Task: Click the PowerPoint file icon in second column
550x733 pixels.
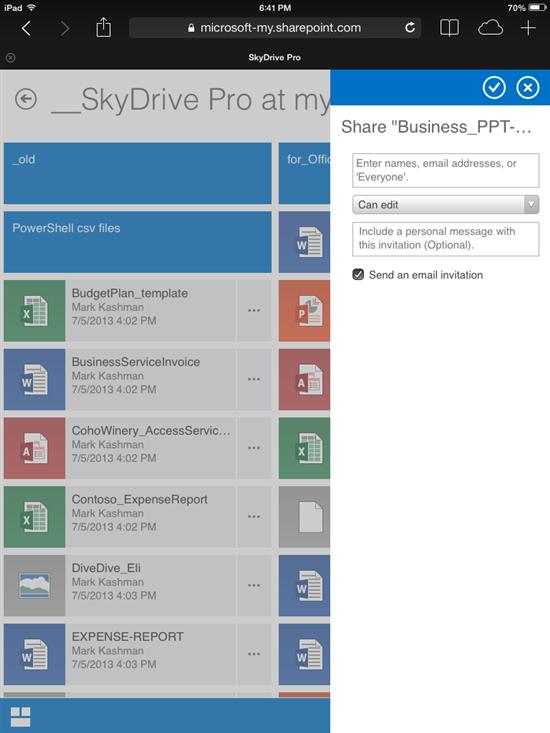Action: click(304, 311)
